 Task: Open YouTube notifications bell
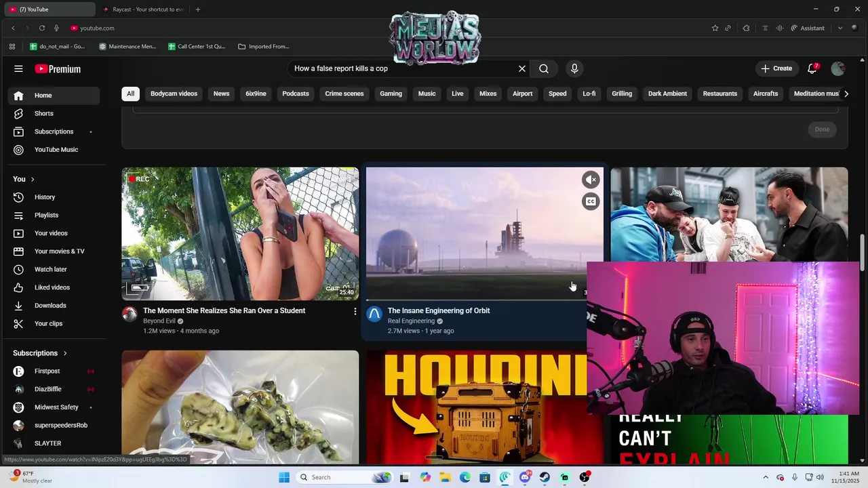(x=812, y=68)
